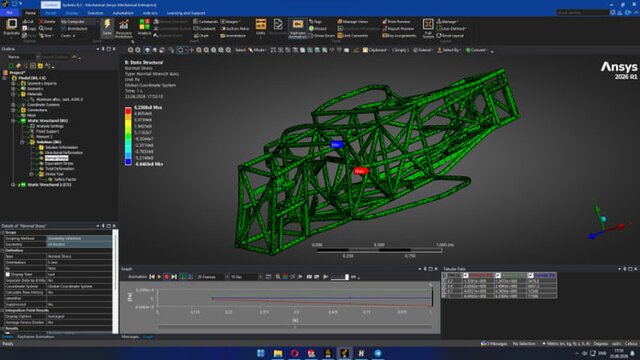This screenshot has height=360, width=640.
Task: Click Reset Layout in the ribbon
Action: [x=450, y=36]
